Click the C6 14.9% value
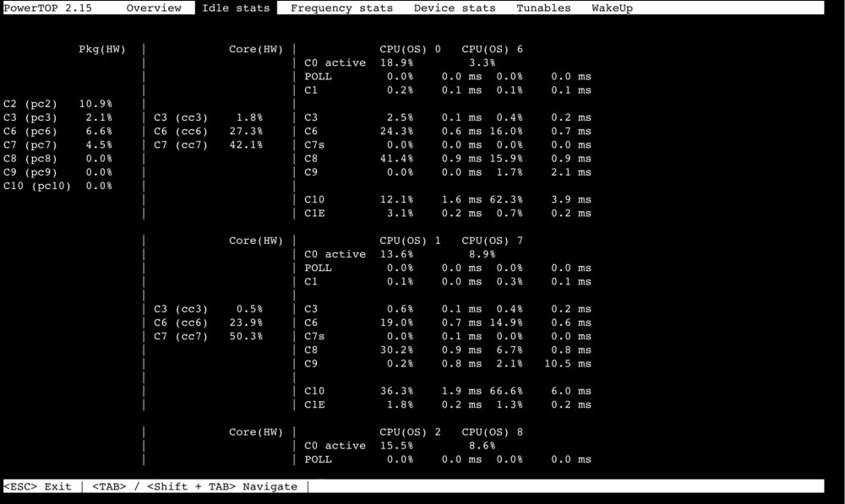Image resolution: width=845 pixels, height=504 pixels. pos(506,322)
